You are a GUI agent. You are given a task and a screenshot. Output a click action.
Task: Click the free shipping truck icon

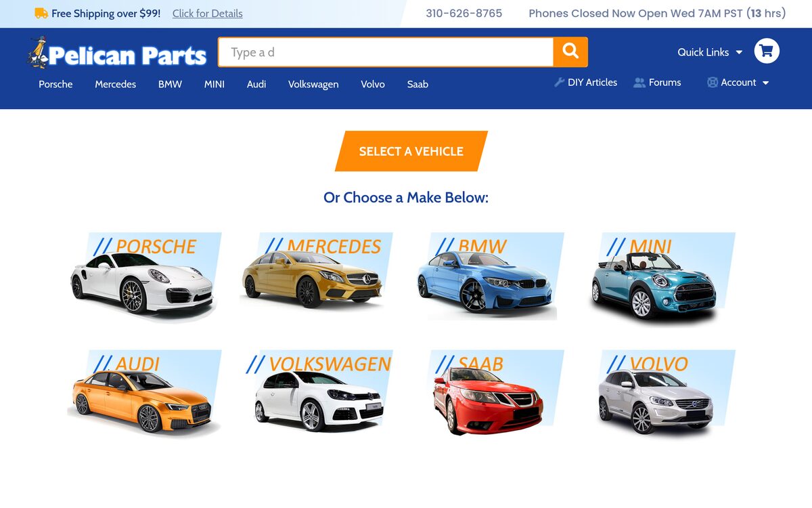[x=41, y=13]
